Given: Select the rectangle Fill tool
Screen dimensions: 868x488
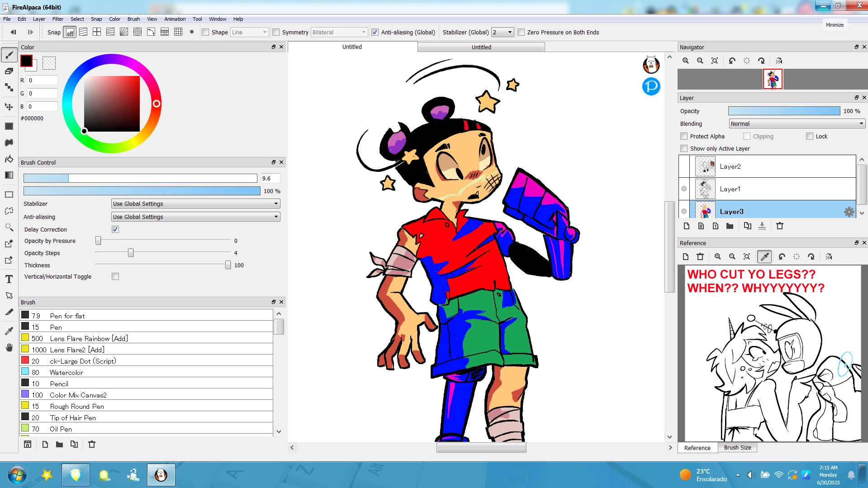Looking at the screenshot, I should point(9,126).
